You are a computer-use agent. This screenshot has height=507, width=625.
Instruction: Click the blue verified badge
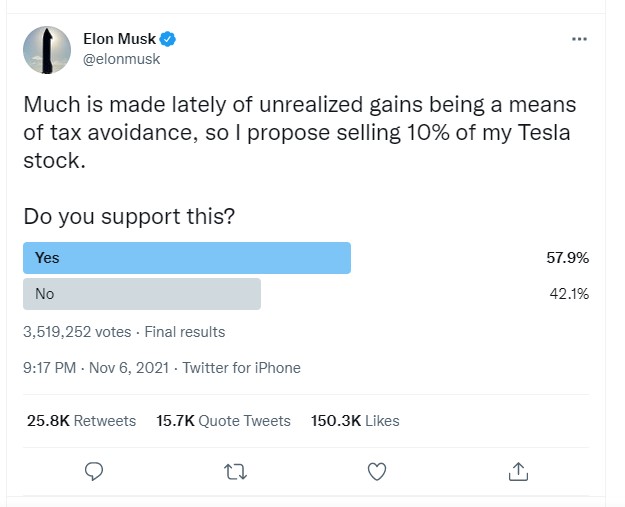point(170,39)
